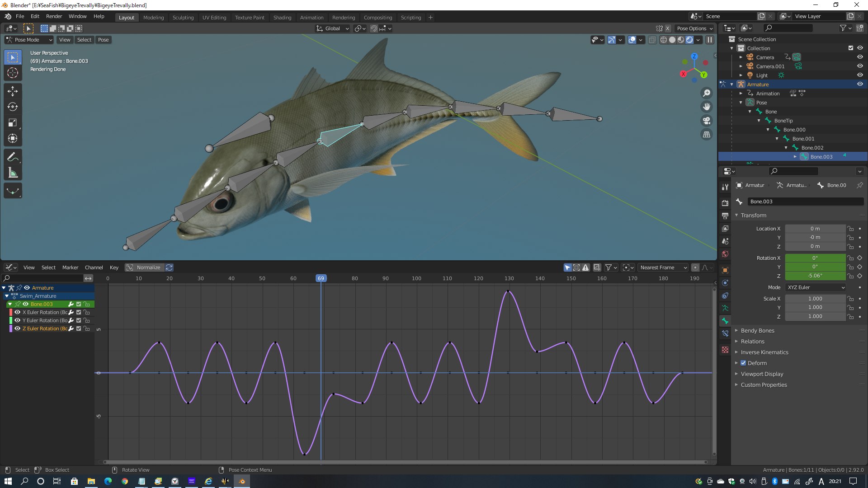
Task: Toggle the Collection exclude checkbox
Action: click(850, 48)
